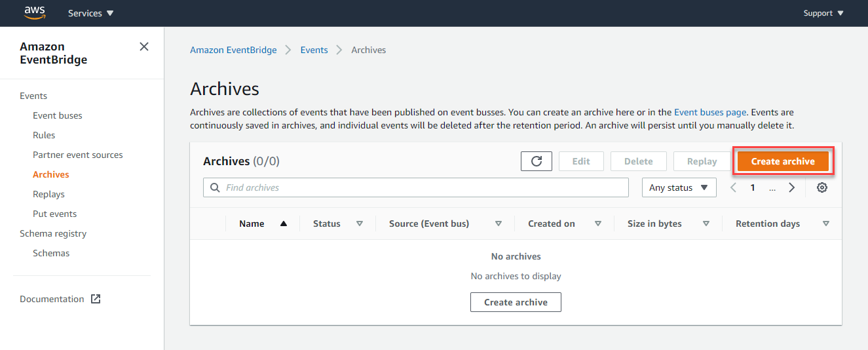868x350 pixels.
Task: Click the Events section heading in sidebar
Action: point(33,96)
